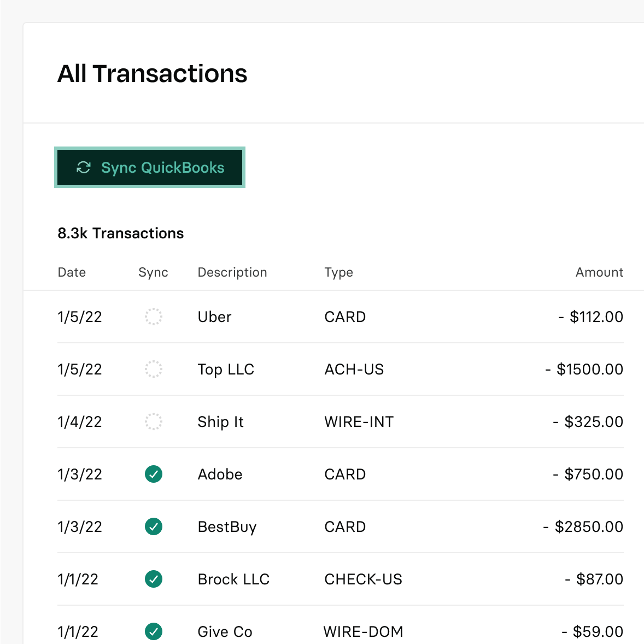Click synced checkmark icon for Brock LLC
This screenshot has height=644, width=644.
point(154,579)
